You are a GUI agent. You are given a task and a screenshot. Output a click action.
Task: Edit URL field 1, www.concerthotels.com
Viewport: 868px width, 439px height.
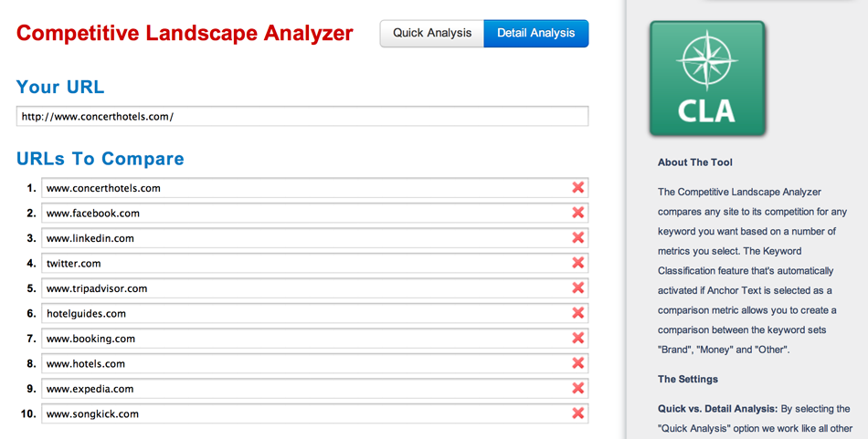click(314, 188)
